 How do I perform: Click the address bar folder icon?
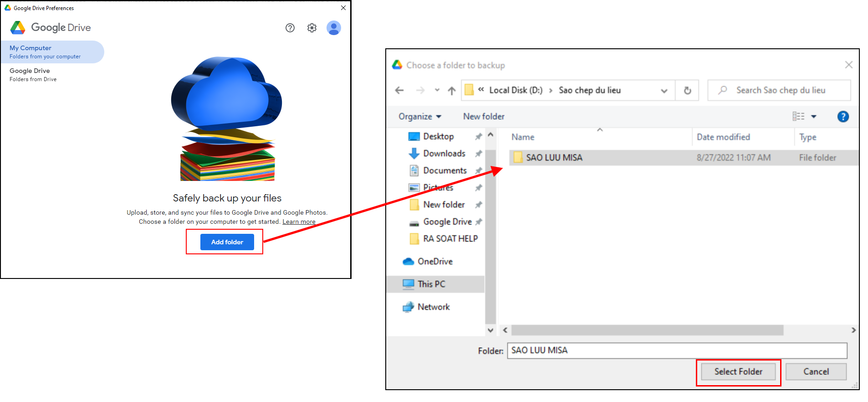tap(469, 90)
